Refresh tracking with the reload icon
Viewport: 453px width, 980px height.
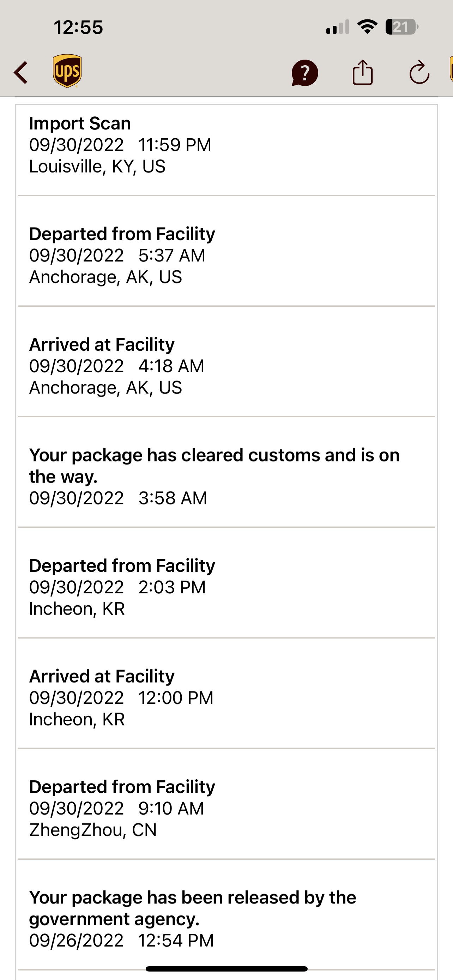[419, 72]
